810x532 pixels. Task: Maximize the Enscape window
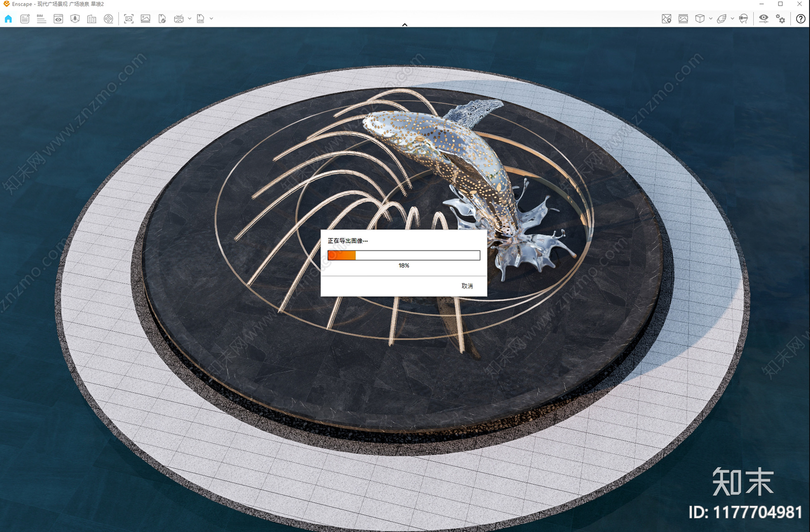(781, 4)
